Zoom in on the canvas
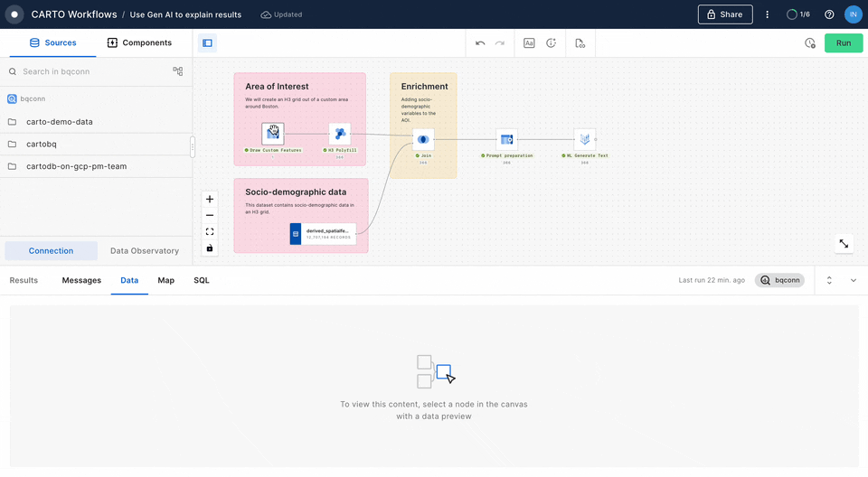The image size is (868, 477). click(x=210, y=199)
